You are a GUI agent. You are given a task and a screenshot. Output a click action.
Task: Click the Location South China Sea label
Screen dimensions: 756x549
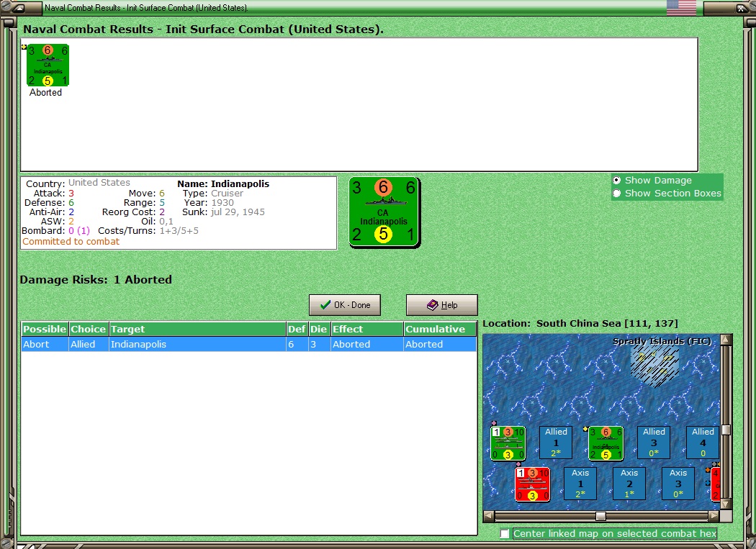pyautogui.click(x=580, y=323)
